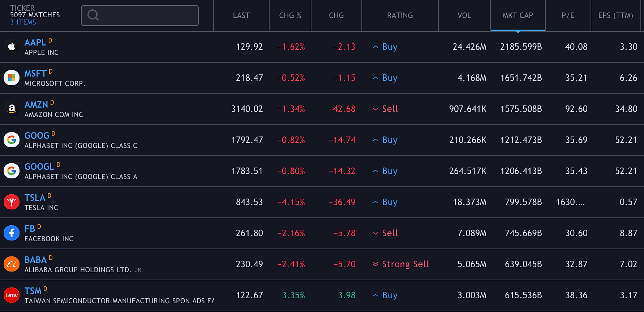The height and width of the screenshot is (312, 644).
Task: Sort by the CHG column header
Action: pos(336,16)
